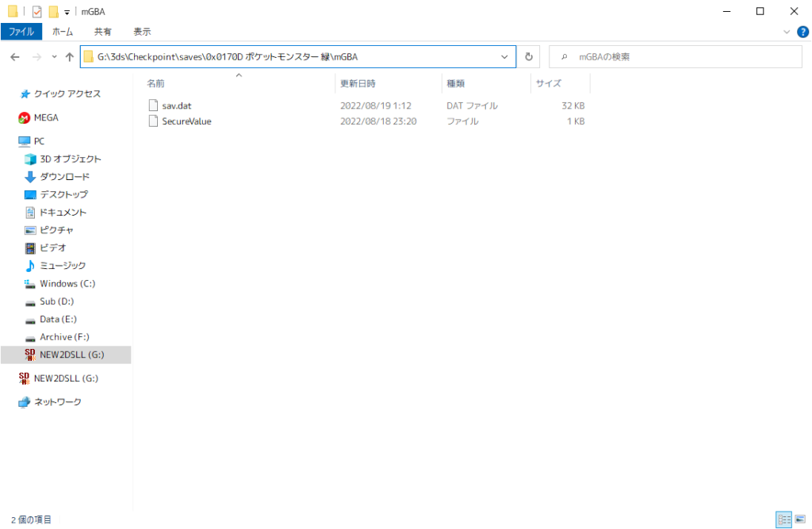Screen dimensions: 812x529
Task: Click the mGBAの検索 search box
Action: pos(676,57)
